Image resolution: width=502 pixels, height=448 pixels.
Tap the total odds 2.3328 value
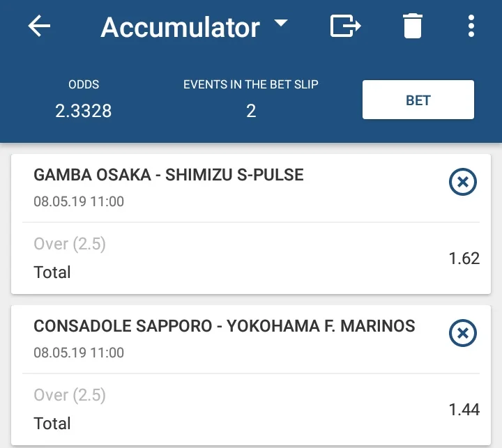pos(84,111)
